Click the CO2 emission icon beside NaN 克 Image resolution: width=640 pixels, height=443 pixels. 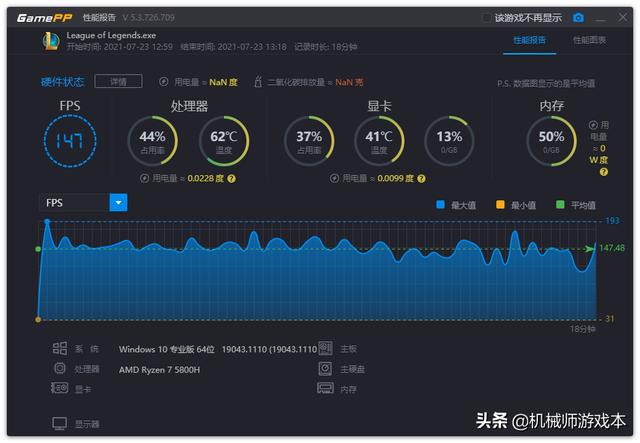pos(258,82)
